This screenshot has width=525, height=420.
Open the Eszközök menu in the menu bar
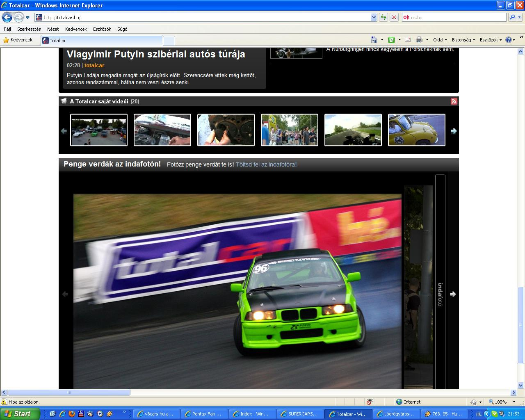(x=102, y=29)
